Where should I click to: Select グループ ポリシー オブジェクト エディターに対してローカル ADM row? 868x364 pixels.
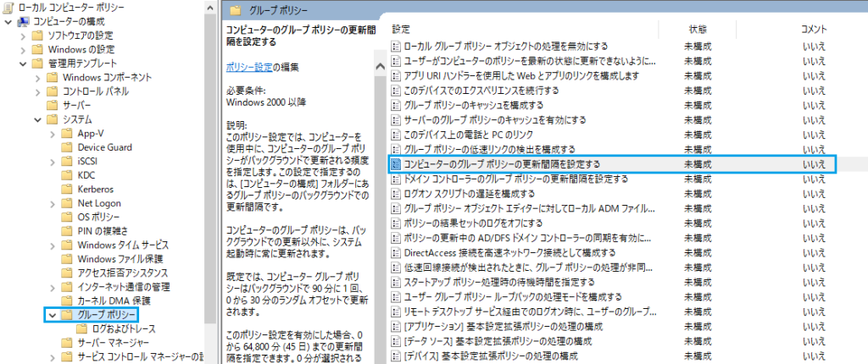pos(611,208)
